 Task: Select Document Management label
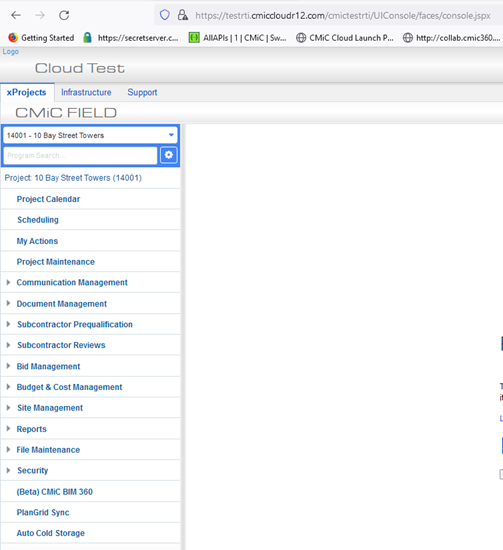click(x=62, y=304)
